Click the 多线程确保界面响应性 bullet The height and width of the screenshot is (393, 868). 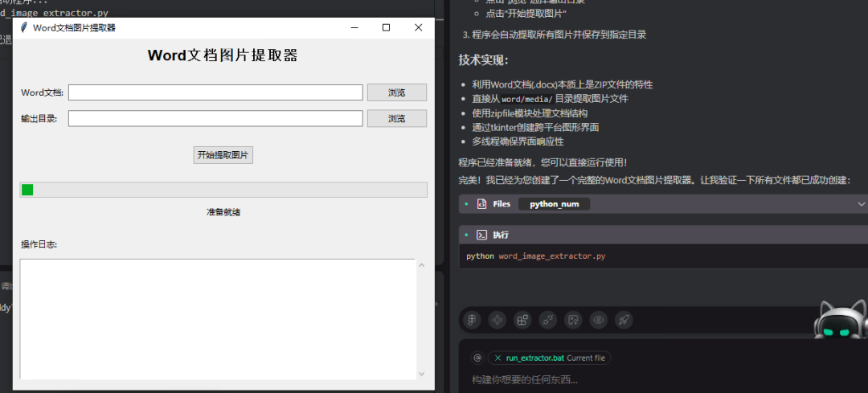pyautogui.click(x=518, y=141)
